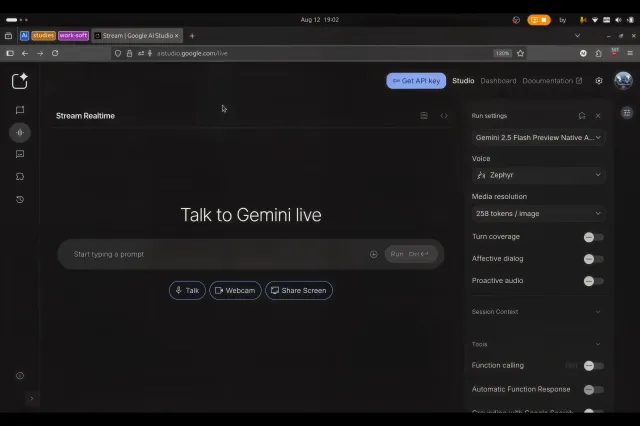Open a new browser tab with plus
This screenshot has height=426, width=640.
click(192, 36)
